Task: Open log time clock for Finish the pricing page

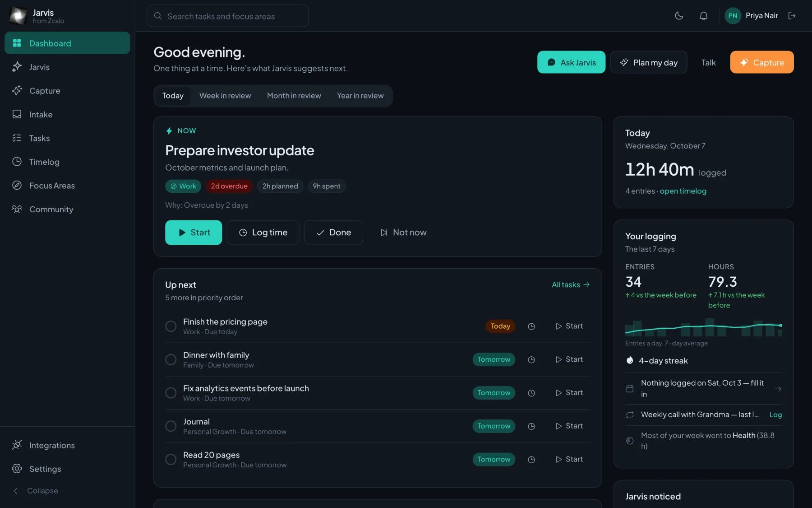Action: coord(531,326)
